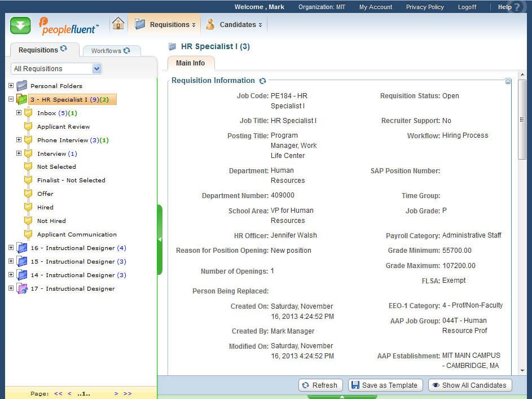Switch to the Workflows tab
The width and height of the screenshot is (532, 399).
(x=111, y=51)
